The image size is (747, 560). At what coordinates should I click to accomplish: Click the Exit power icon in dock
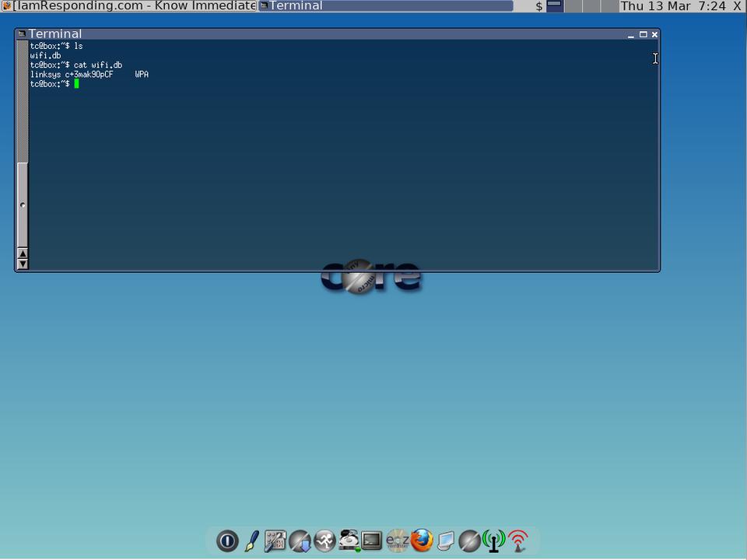[227, 541]
